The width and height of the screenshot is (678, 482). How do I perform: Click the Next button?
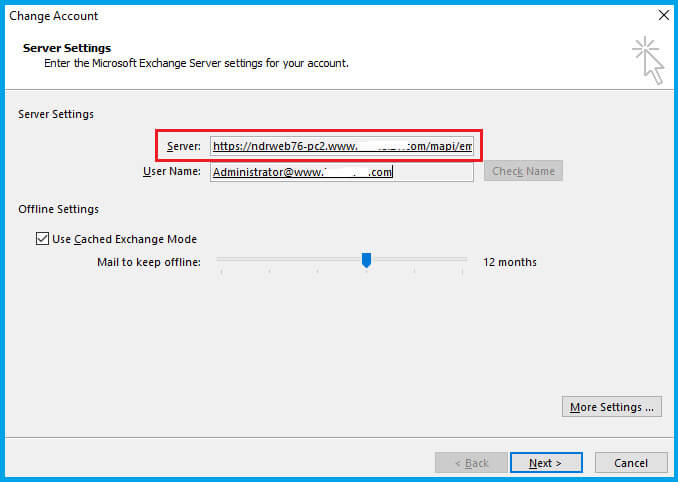[x=546, y=463]
